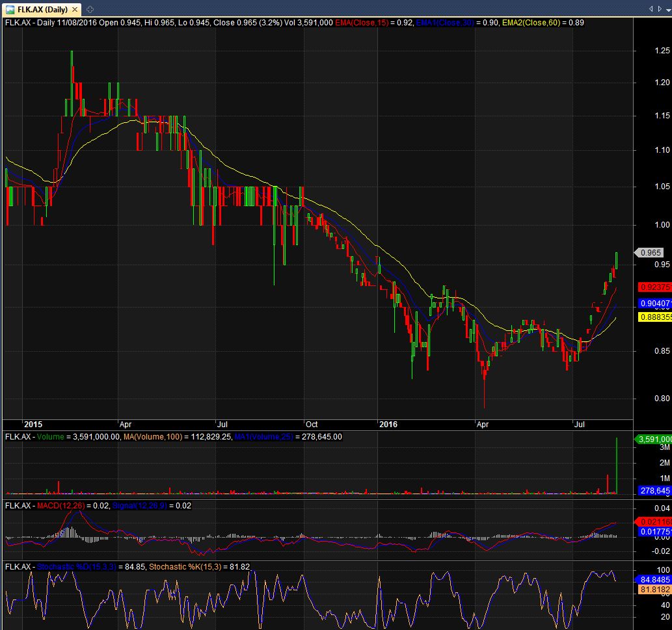Image resolution: width=672 pixels, height=630 pixels.
Task: Click the Stochastic %D(15,3,3) label
Action: click(x=76, y=567)
